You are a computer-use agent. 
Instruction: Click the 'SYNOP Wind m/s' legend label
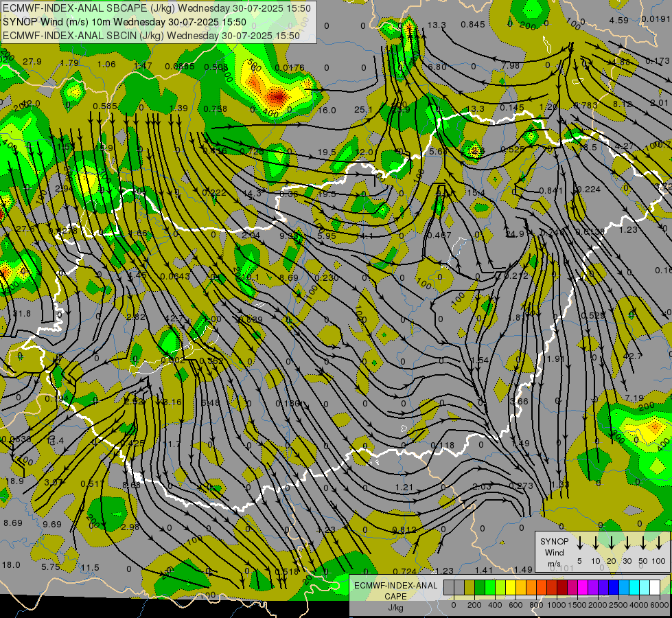coord(554,552)
